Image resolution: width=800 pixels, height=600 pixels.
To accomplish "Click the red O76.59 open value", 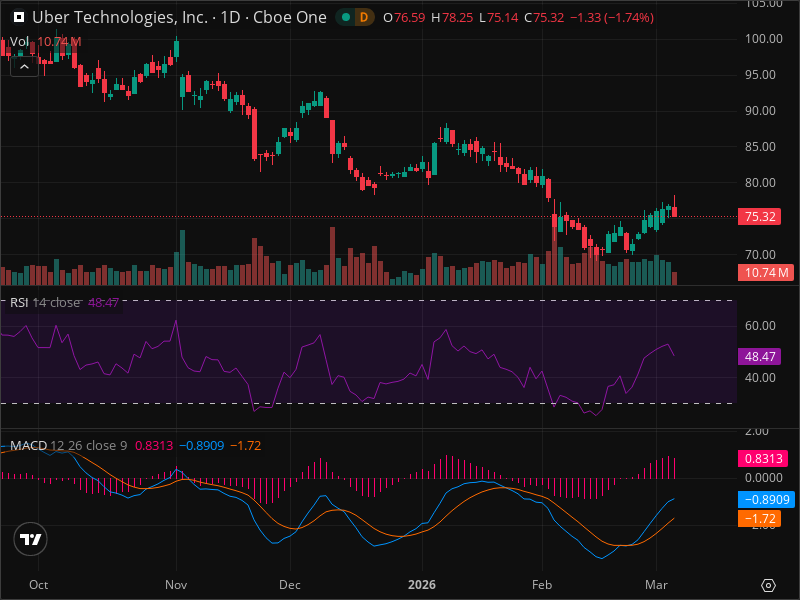I will coord(404,17).
